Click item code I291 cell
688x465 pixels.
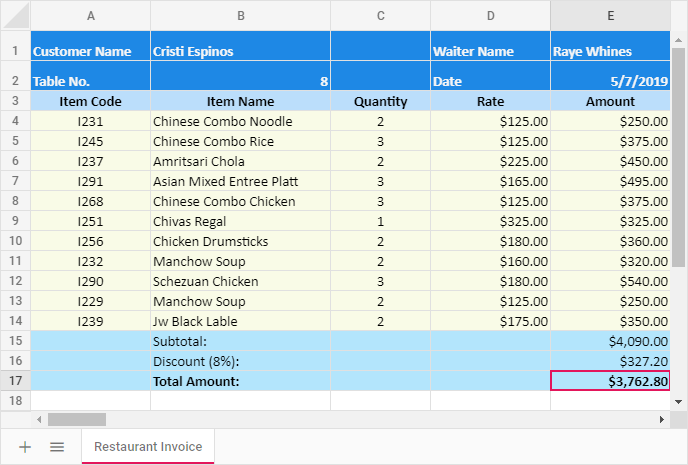coord(90,181)
